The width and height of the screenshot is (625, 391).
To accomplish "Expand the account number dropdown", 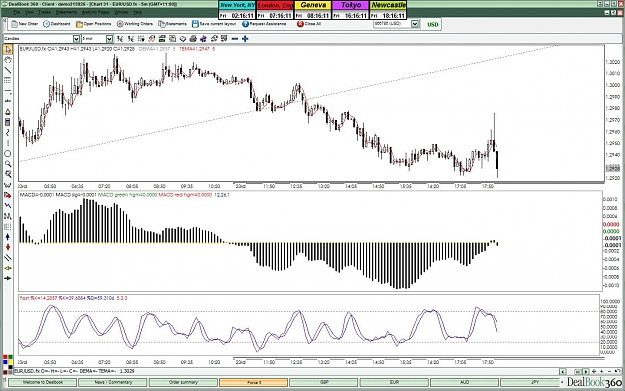I will [x=415, y=24].
